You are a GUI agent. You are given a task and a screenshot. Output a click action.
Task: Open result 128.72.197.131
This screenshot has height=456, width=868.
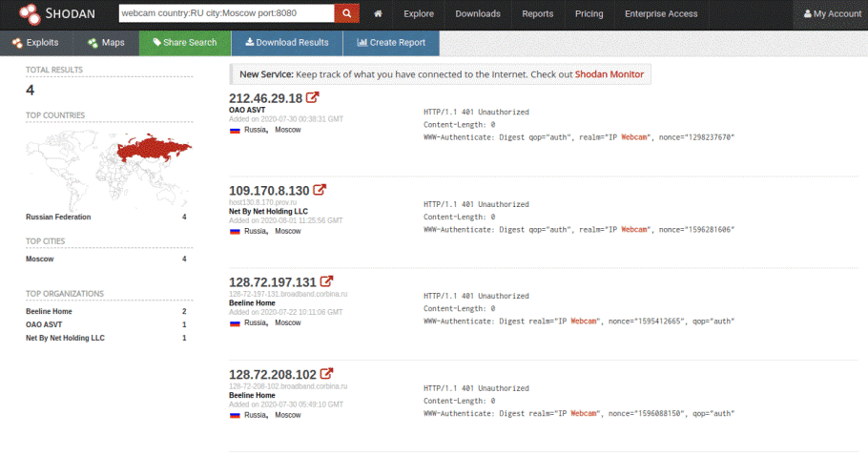[x=273, y=282]
